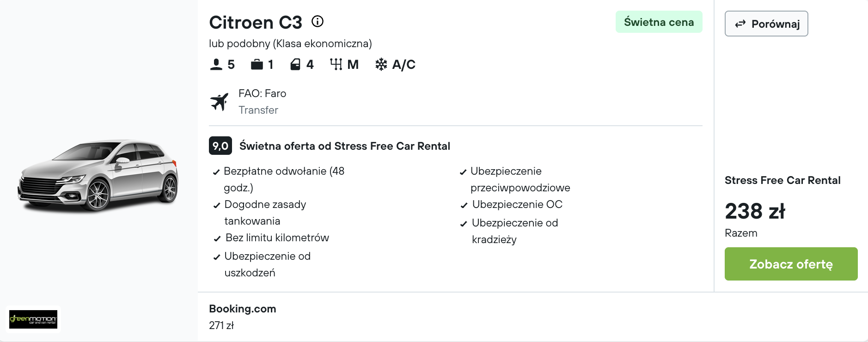Click the Booking.com price comparison entry
868x342 pixels.
[243, 317]
